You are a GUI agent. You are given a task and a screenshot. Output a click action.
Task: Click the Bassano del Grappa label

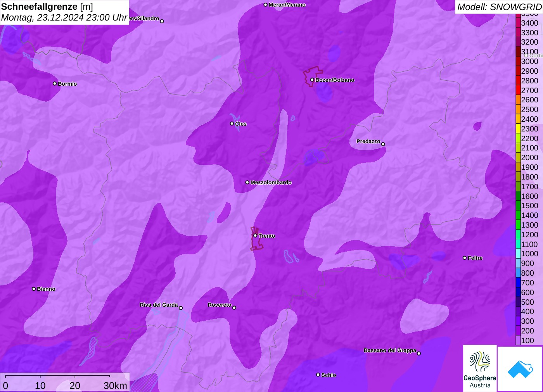pyautogui.click(x=390, y=350)
